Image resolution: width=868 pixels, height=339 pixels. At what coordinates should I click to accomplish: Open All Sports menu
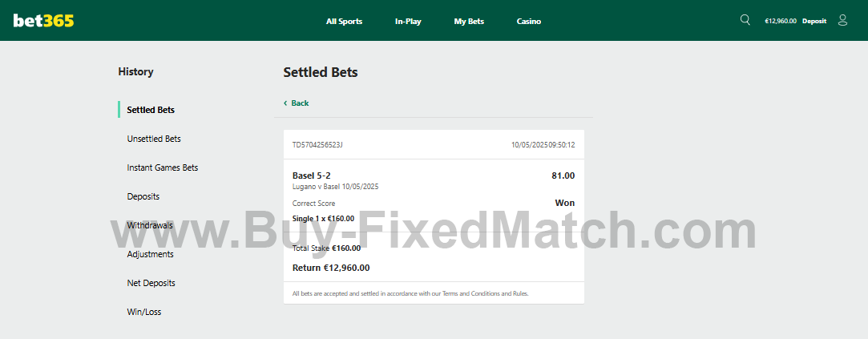click(x=344, y=22)
